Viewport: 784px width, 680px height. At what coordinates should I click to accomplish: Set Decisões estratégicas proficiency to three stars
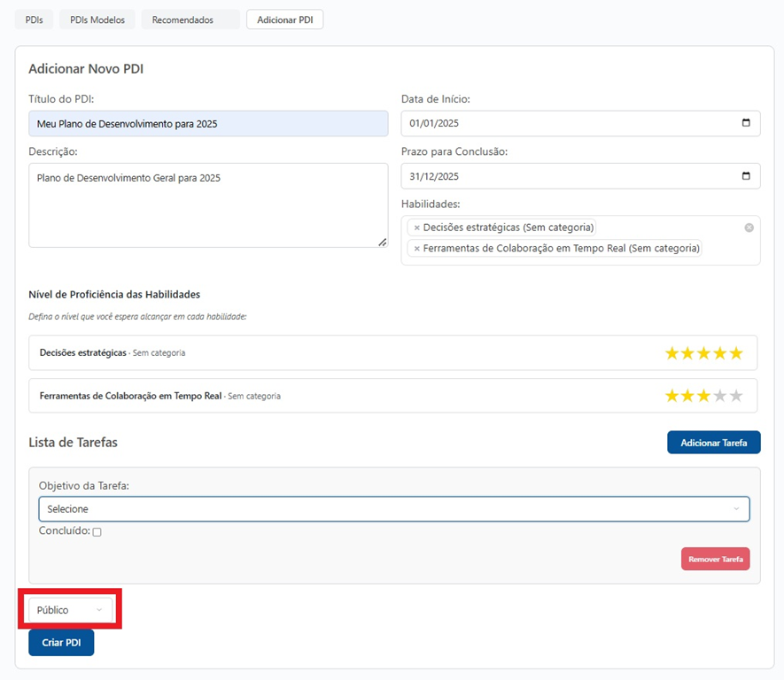point(704,353)
